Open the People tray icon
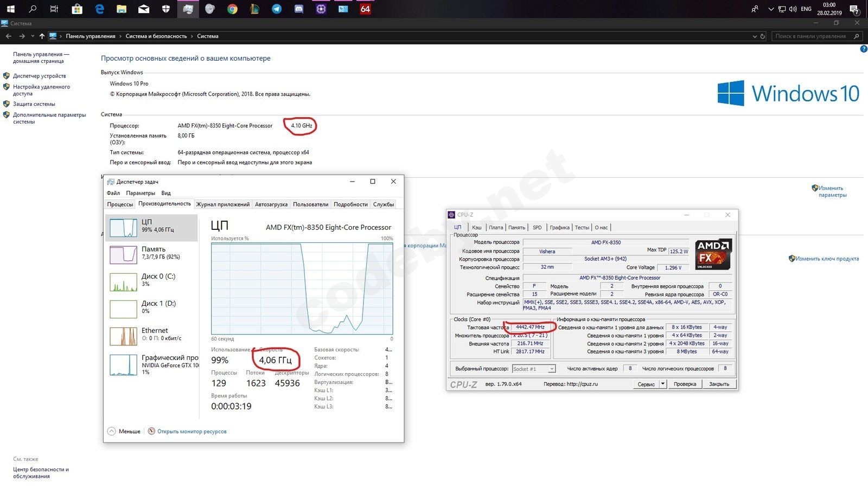Screen dimensions: 868x488 coord(755,9)
